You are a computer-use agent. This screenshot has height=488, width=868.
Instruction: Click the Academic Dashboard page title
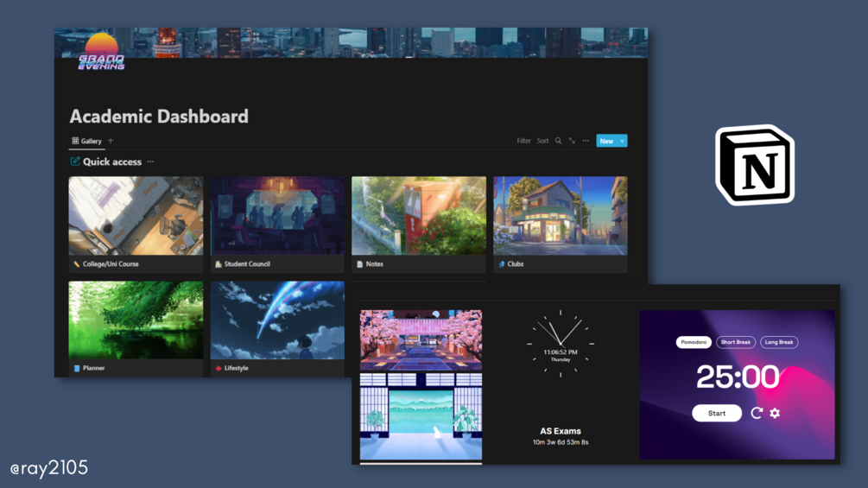click(x=159, y=117)
